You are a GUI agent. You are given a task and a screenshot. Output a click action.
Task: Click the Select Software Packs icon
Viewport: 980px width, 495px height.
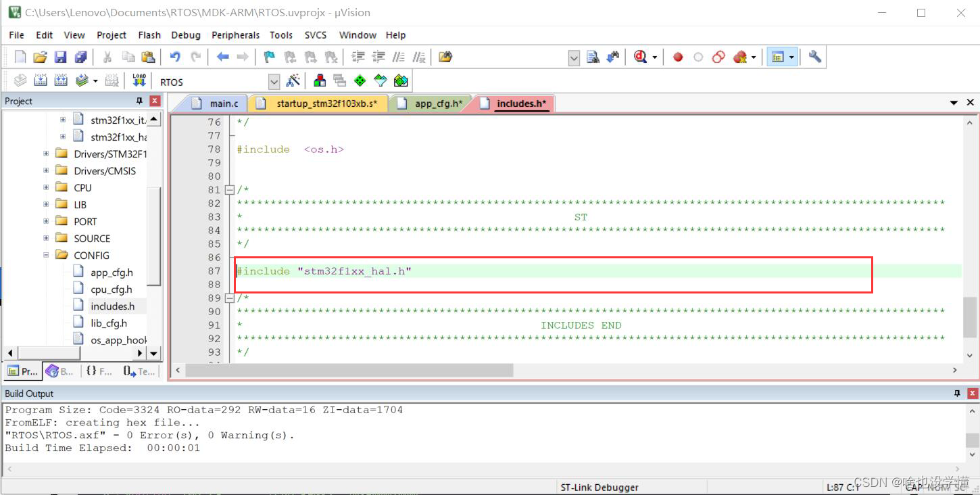(381, 80)
